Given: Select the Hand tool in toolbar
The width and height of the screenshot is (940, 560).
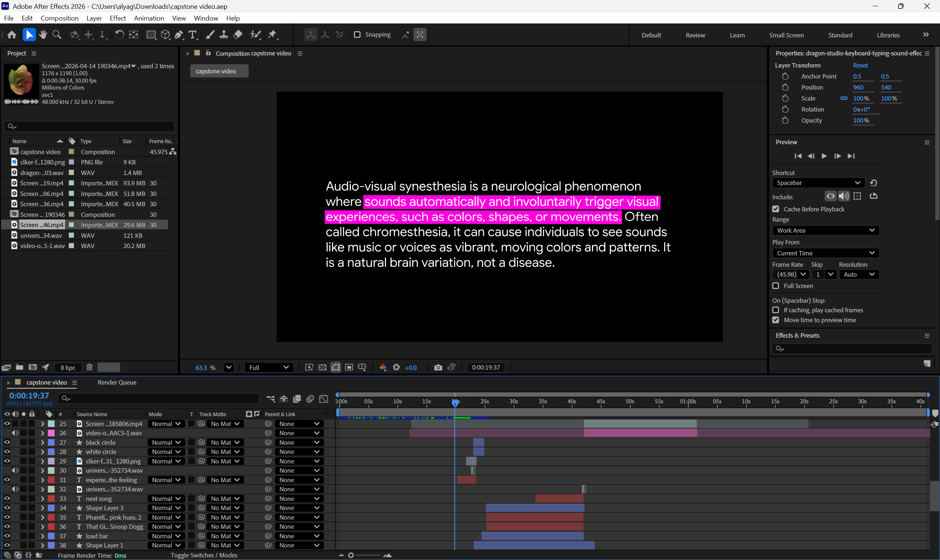Looking at the screenshot, I should 43,35.
